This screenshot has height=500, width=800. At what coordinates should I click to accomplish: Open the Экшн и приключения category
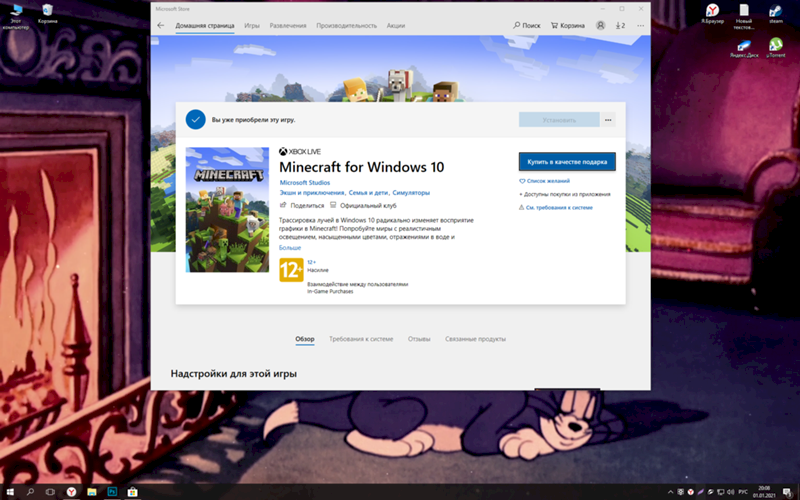click(x=312, y=193)
